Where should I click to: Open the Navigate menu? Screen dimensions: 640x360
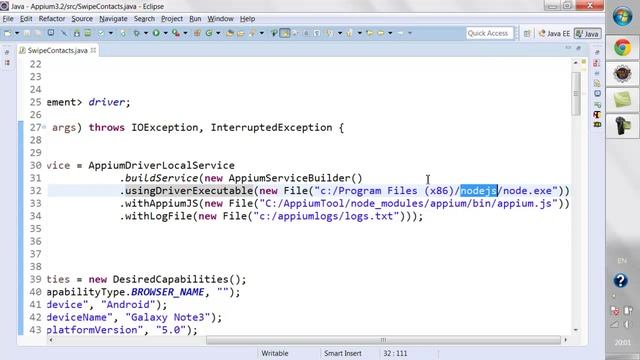pyautogui.click(x=113, y=19)
